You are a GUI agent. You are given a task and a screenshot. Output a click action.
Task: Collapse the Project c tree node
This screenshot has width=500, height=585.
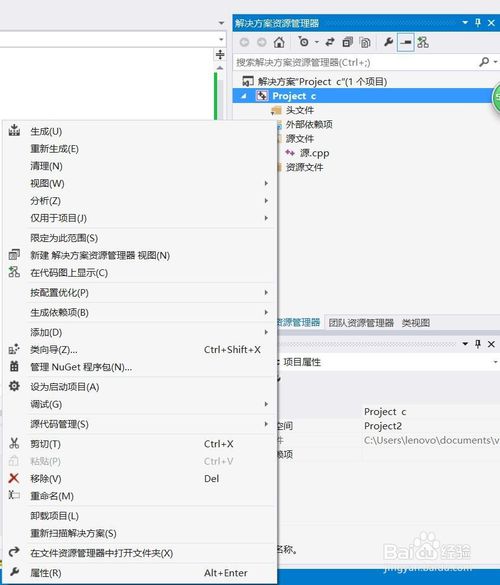tap(244, 96)
